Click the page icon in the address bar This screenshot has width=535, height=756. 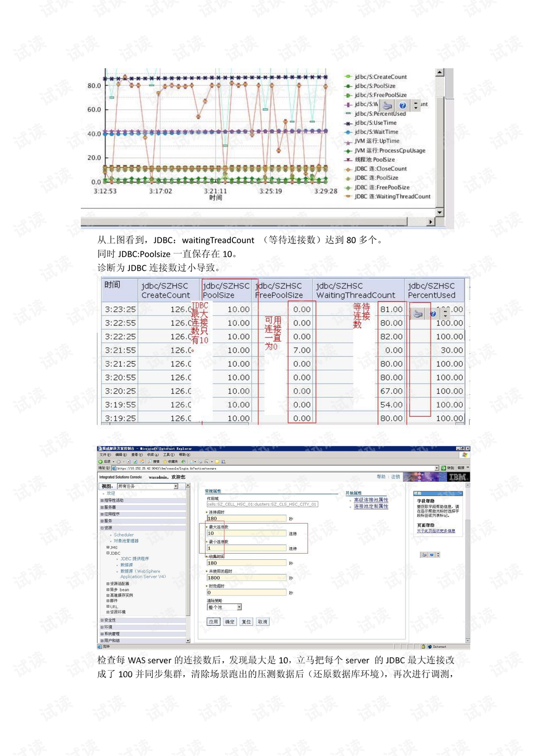(x=115, y=469)
